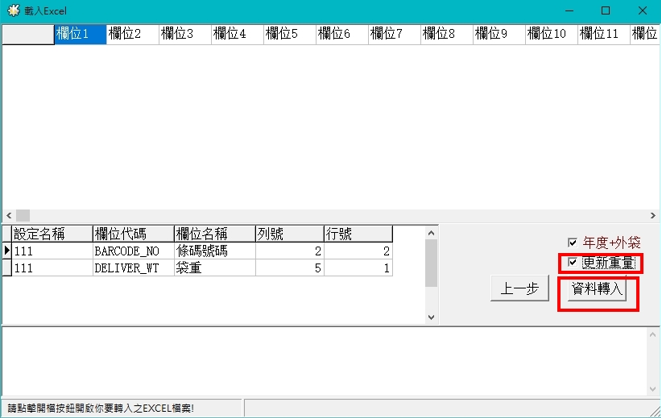Click the 欄位10 column header
Screen dimensions: 661x418
552,34
